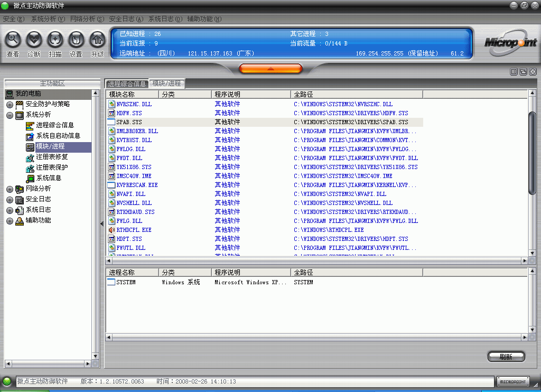Expand the 安全防护与策略 tree node
541x392 pixels.
tap(10, 105)
